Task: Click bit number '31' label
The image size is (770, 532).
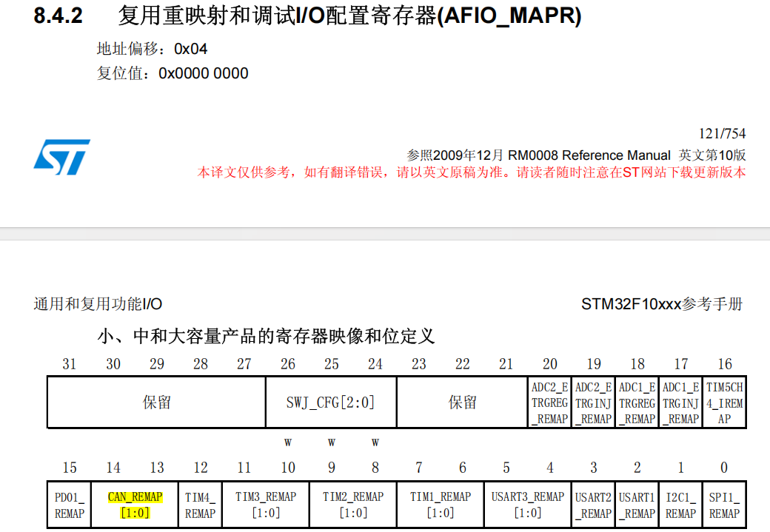Action: [x=70, y=364]
